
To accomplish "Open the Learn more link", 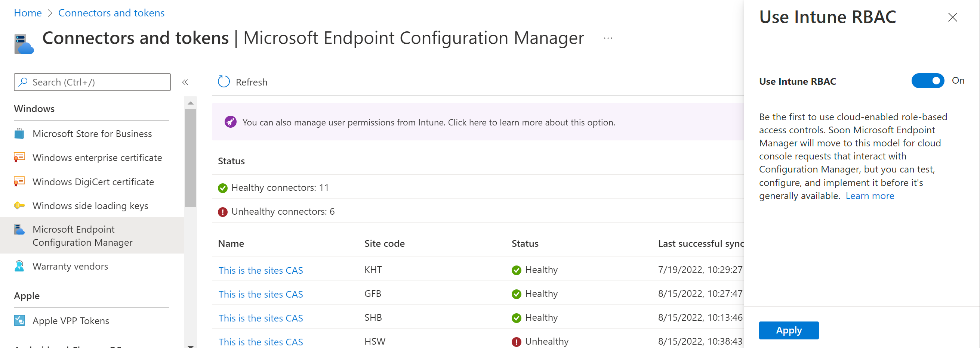I will pyautogui.click(x=870, y=196).
